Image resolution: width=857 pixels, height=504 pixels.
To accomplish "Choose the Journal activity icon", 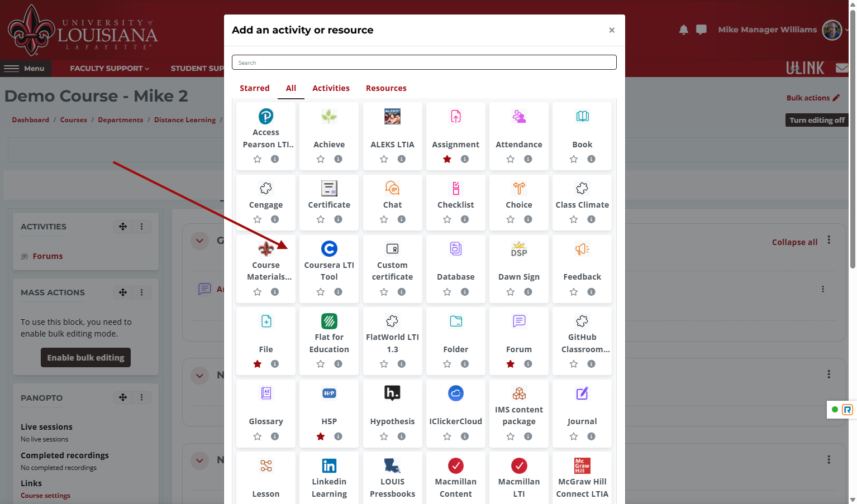I will point(582,393).
